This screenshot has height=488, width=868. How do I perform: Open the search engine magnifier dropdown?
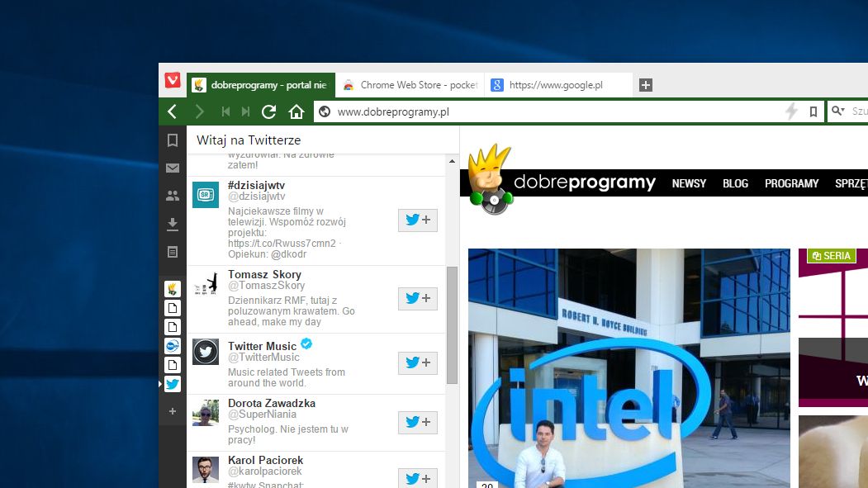click(838, 111)
